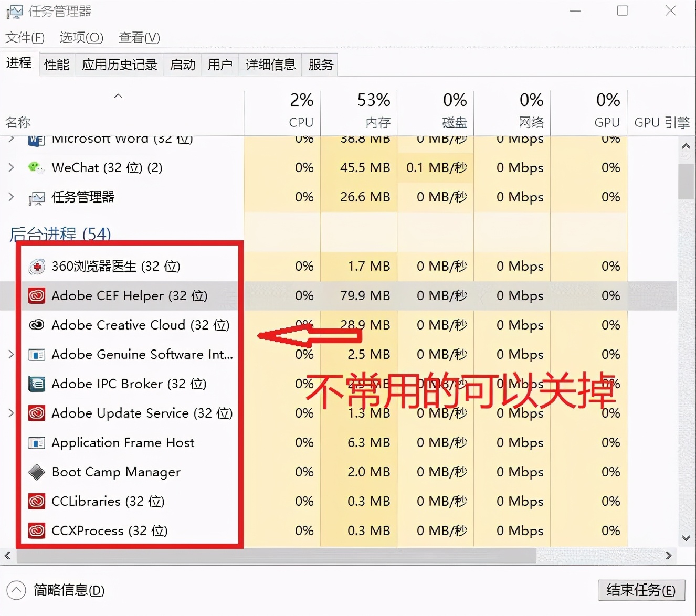The width and height of the screenshot is (696, 616).
Task: Expand the Adobe Update Service entry
Action: [x=10, y=413]
